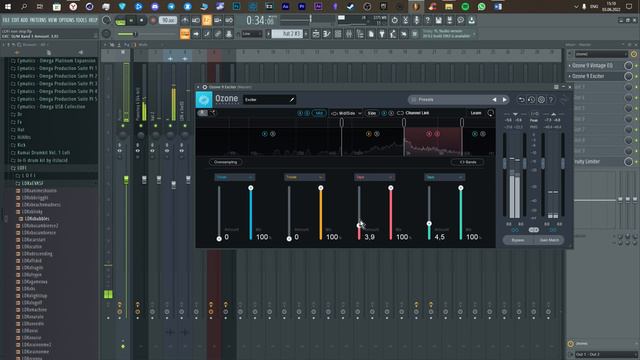Screen dimensions: 640x360
Task: Click band 1 blue Mix slider handle
Action: pyautogui.click(x=251, y=188)
